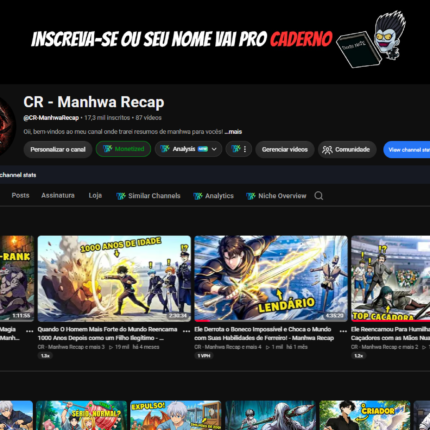Open more options for Quando O Homem video
The height and width of the screenshot is (430, 430).
pyautogui.click(x=186, y=331)
